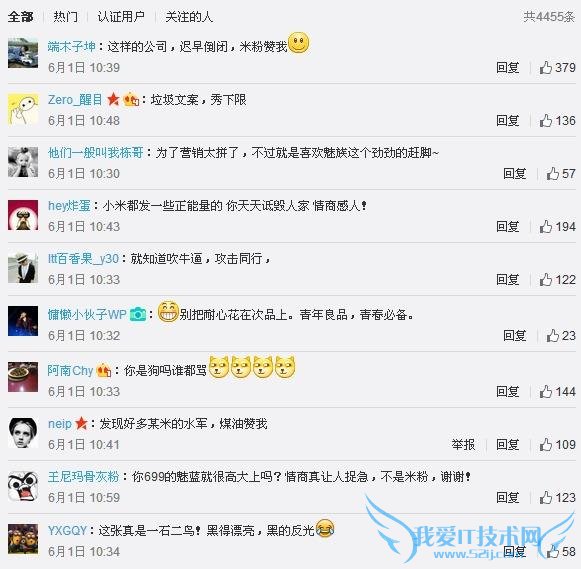This screenshot has width=581, height=569.
Task: Click hey炸蛋's avatar picture
Action: [x=23, y=215]
